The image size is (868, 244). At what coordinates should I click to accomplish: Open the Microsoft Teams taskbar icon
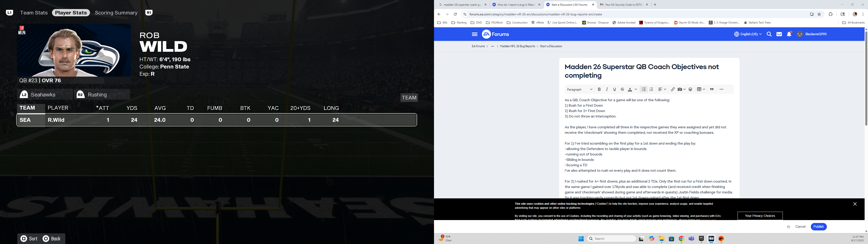click(691, 239)
